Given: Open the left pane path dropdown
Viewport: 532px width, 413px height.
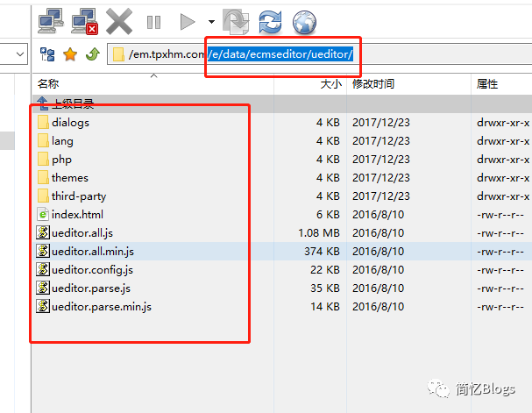Looking at the screenshot, I should pyautogui.click(x=20, y=54).
